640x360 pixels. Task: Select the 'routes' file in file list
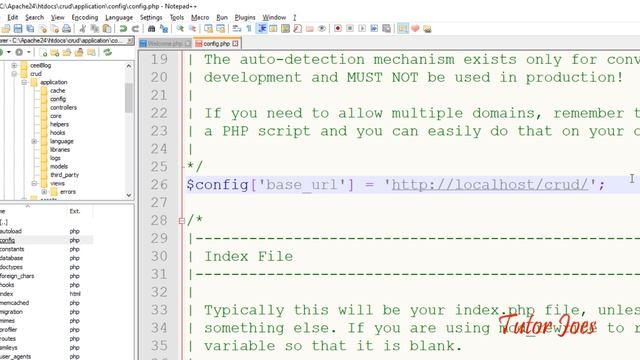click(x=8, y=339)
